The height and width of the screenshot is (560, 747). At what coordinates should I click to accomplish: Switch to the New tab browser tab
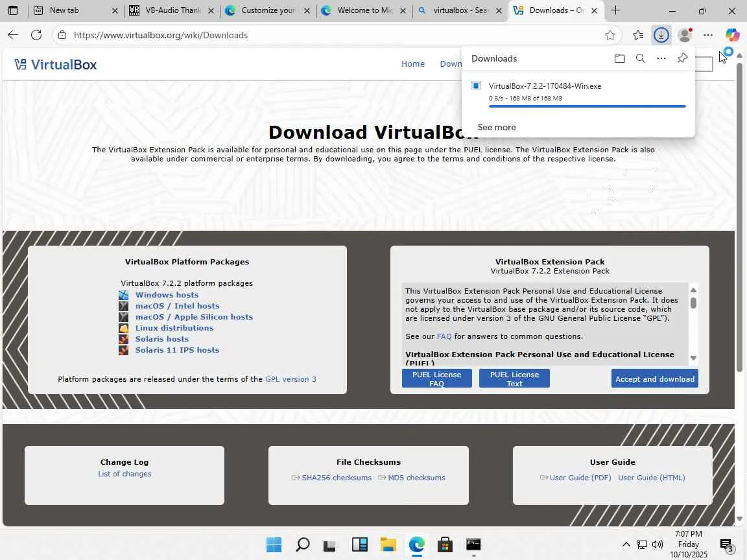77,10
